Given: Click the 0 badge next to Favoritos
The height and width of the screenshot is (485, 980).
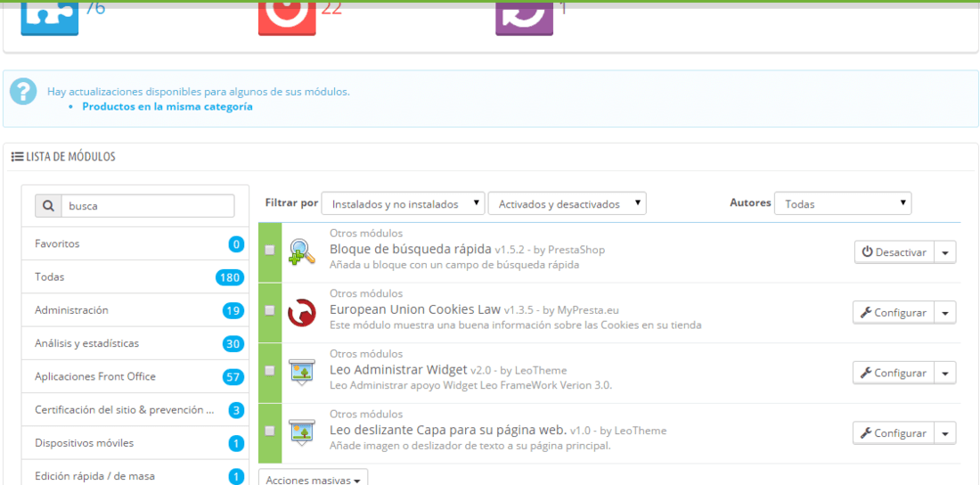Looking at the screenshot, I should point(235,244).
